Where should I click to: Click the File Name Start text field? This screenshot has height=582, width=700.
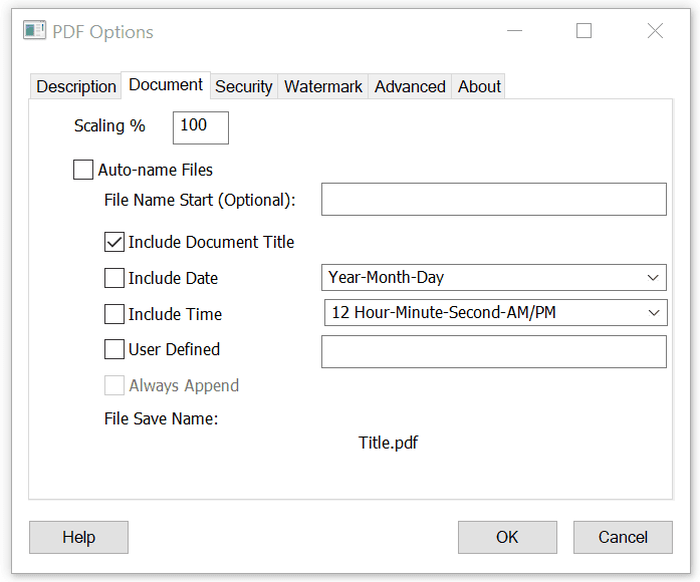point(494,199)
